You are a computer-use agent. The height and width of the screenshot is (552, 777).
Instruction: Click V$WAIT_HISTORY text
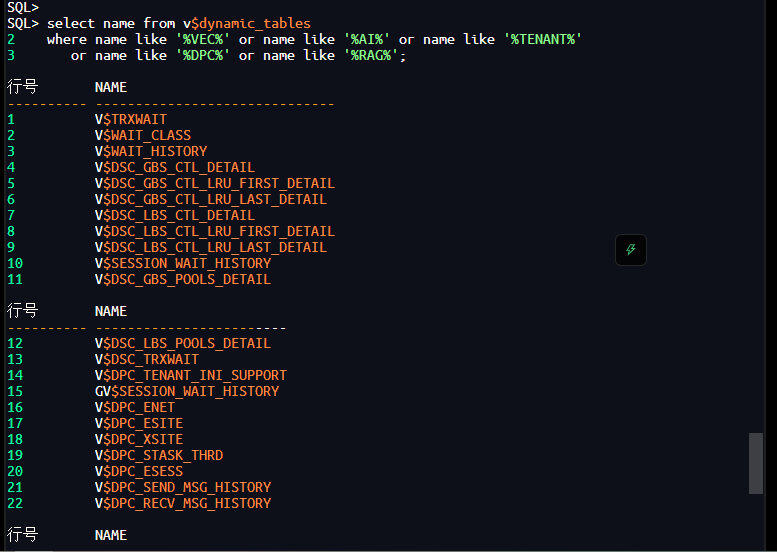point(151,151)
